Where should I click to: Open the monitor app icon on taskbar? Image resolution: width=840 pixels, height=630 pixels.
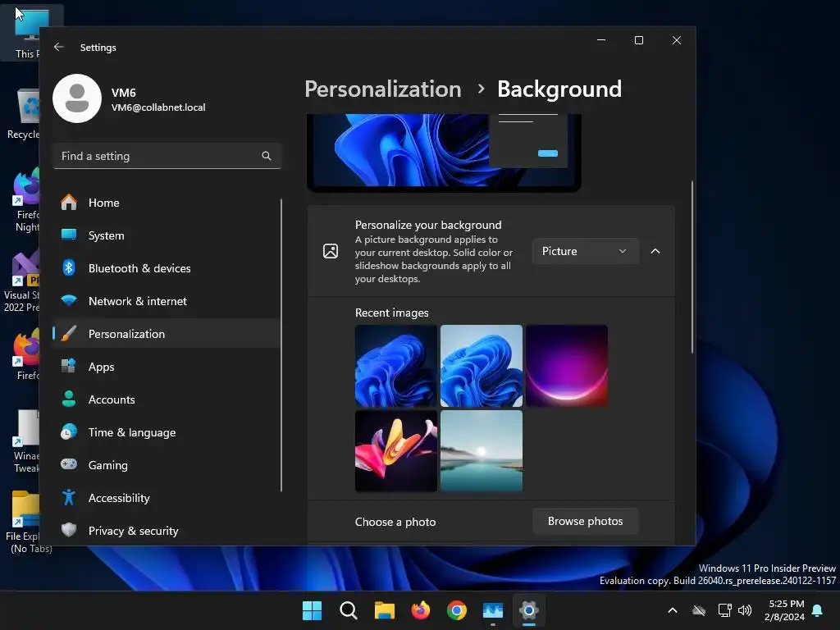click(493, 610)
